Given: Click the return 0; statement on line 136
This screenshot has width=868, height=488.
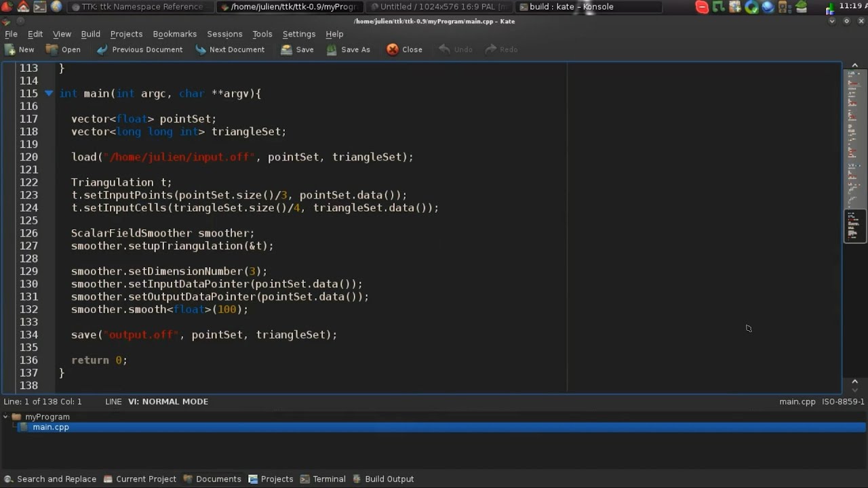Looking at the screenshot, I should coord(99,361).
